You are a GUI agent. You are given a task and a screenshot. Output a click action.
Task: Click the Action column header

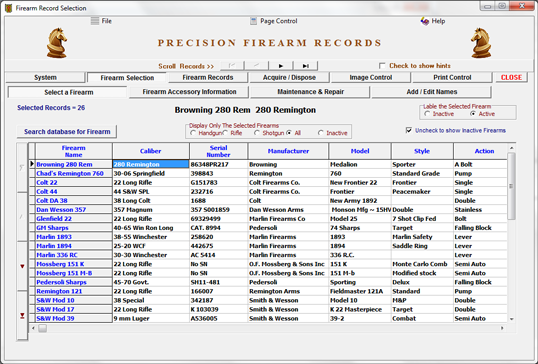pos(480,151)
